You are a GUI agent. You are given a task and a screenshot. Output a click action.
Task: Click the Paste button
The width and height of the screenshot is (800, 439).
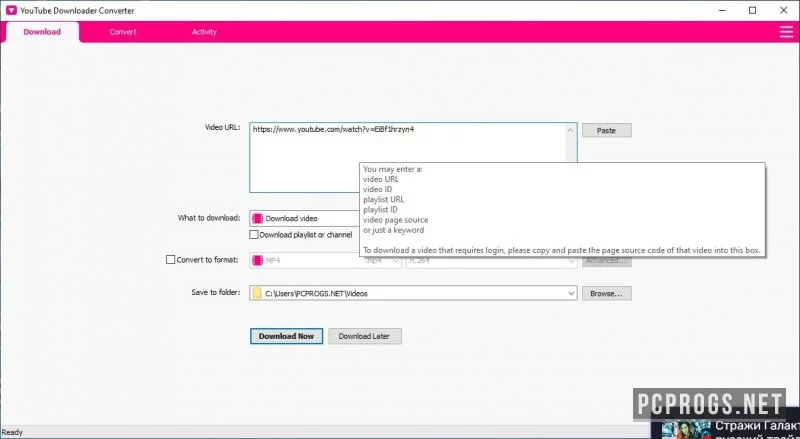pyautogui.click(x=607, y=130)
